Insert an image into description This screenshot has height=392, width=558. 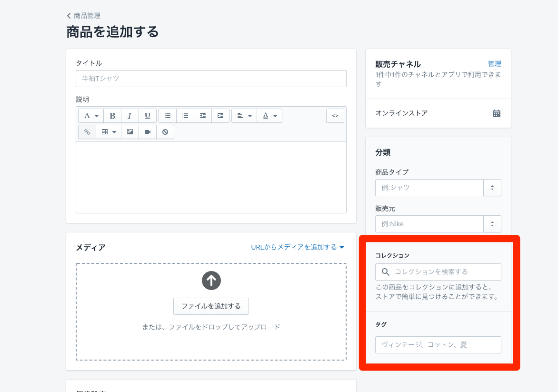pos(130,132)
